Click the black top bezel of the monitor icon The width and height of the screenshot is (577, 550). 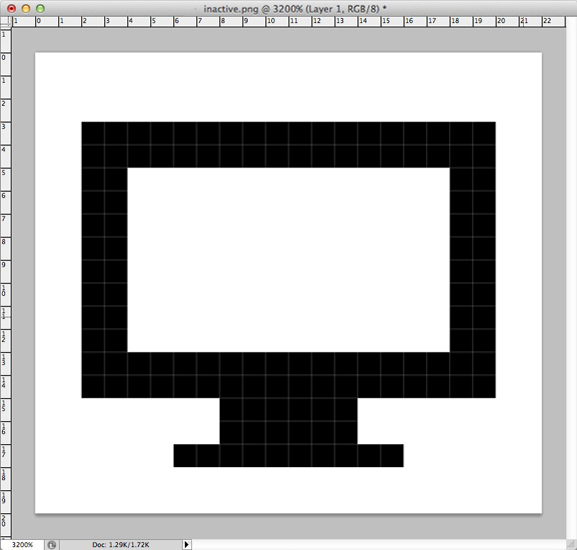[x=288, y=145]
